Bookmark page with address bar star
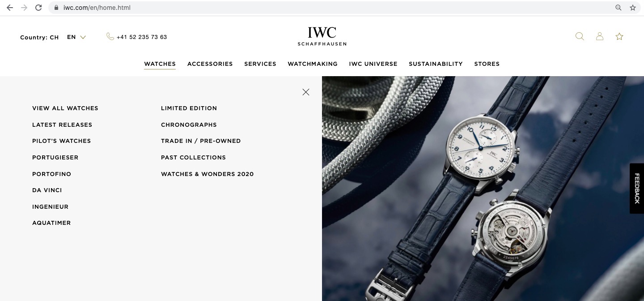The height and width of the screenshot is (301, 644). click(x=633, y=8)
